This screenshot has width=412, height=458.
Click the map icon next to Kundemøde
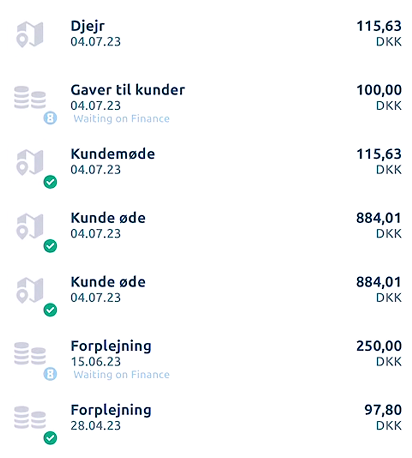pos(30,162)
